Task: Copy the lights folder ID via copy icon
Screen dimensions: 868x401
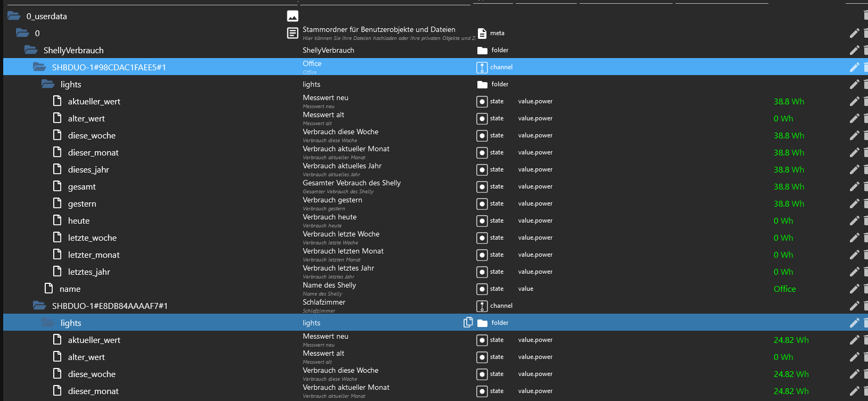Action: point(468,322)
